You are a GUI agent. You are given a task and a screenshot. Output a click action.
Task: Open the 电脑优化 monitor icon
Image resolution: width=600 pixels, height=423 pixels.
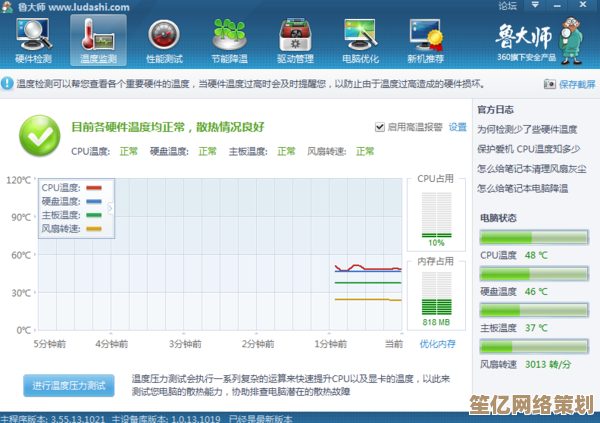tap(360, 41)
